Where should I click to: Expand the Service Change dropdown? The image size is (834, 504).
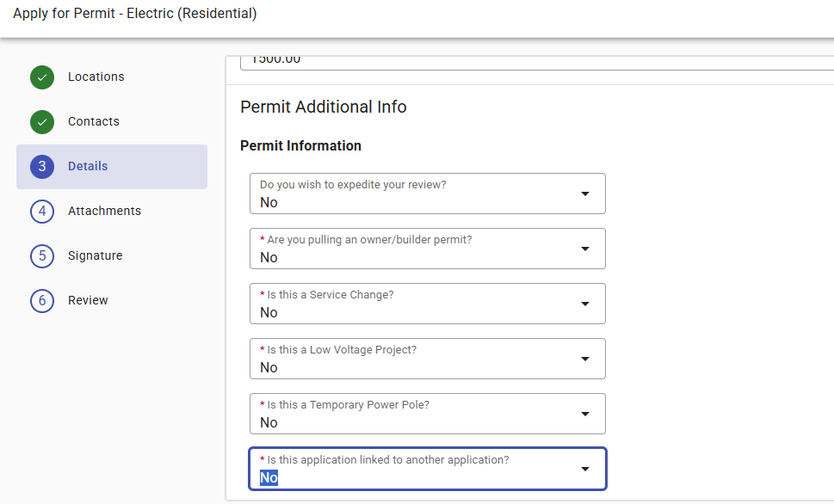click(x=585, y=303)
